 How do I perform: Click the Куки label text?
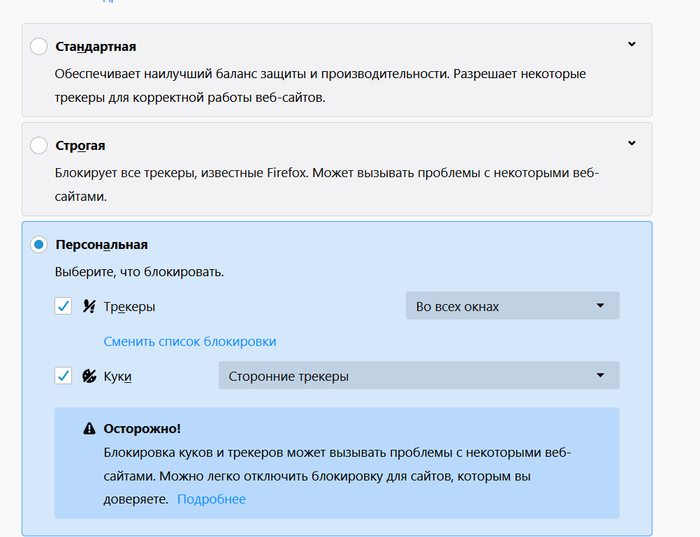click(x=118, y=376)
